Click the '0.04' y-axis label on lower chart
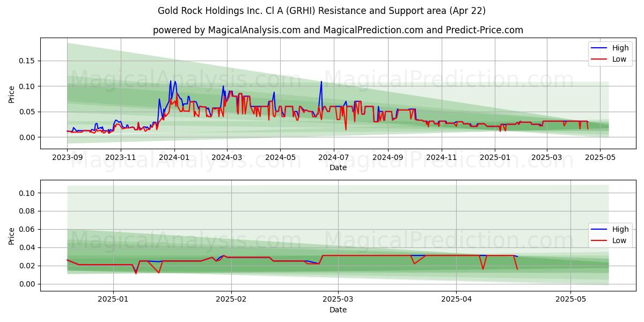Image resolution: width=644 pixels, height=322 pixels. click(27, 248)
